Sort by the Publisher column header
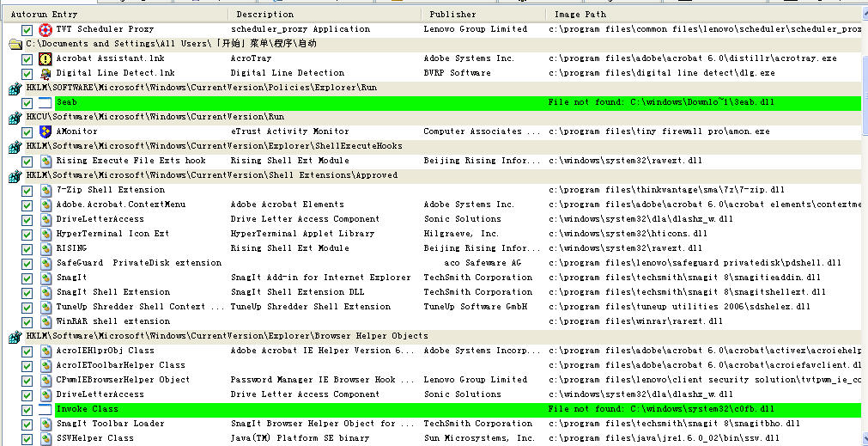The width and height of the screenshot is (868, 446). tap(484, 15)
